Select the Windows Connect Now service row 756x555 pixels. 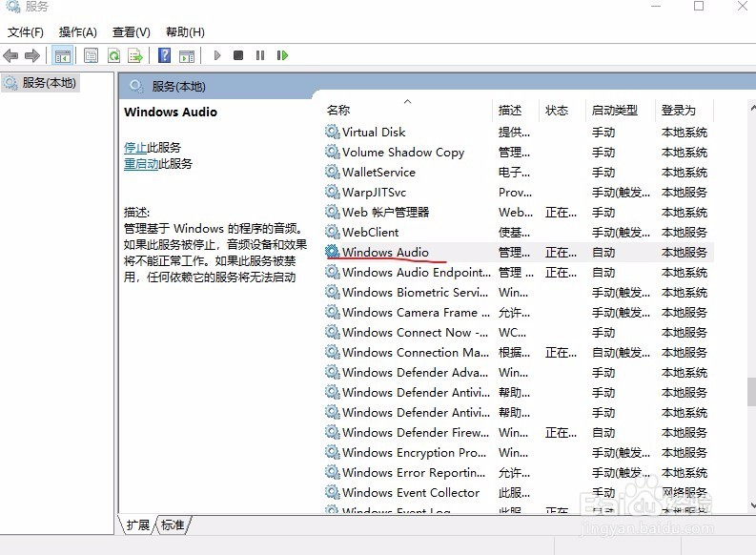519,332
